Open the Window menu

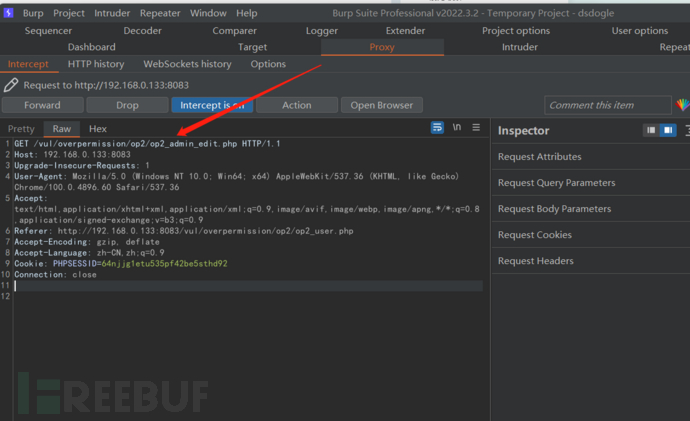click(x=208, y=13)
